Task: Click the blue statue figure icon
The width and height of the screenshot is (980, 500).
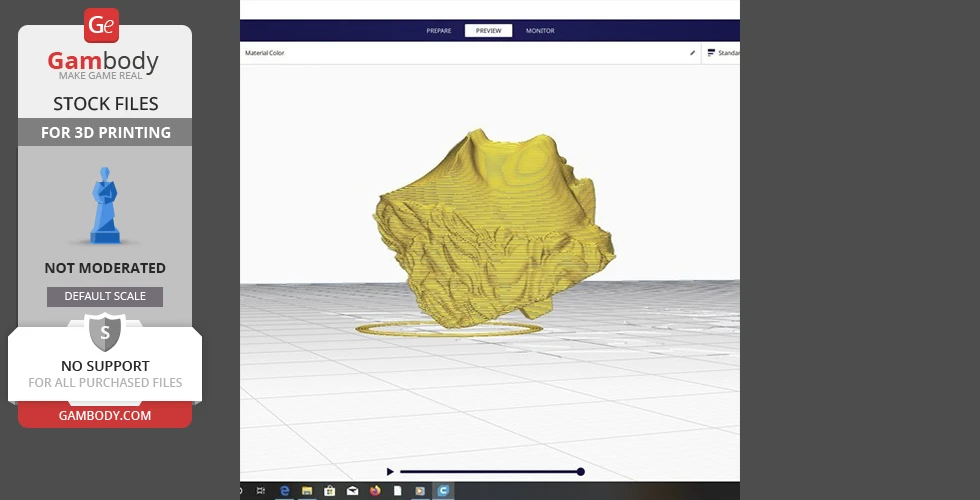Action: (x=105, y=205)
